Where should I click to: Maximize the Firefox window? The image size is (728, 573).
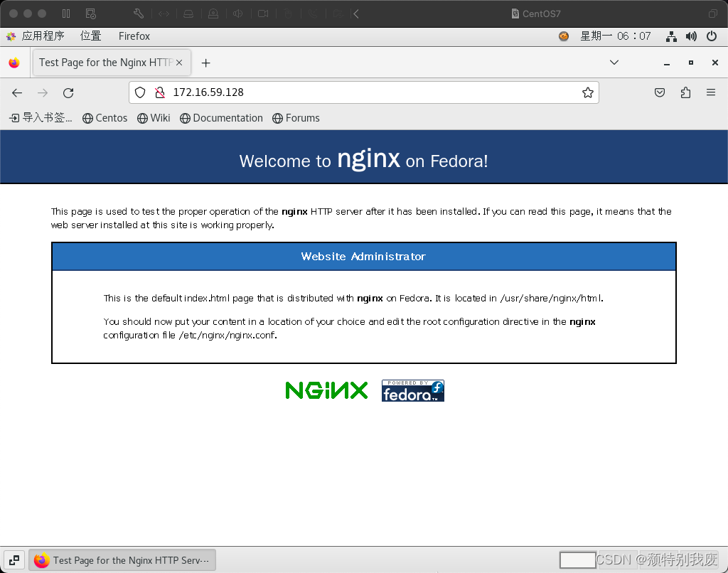click(x=691, y=63)
